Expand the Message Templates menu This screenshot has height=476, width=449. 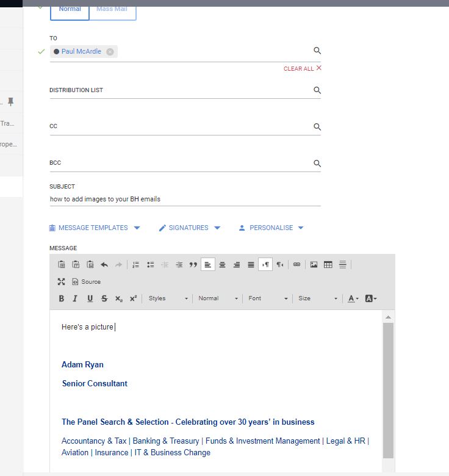[95, 228]
